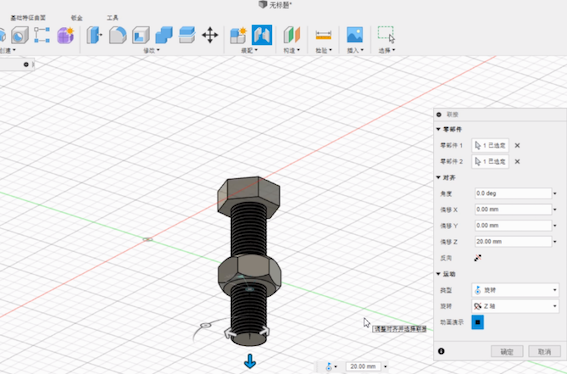Viewport: 567px width, 374px height.
Task: Click the Construct plane icon
Action: tap(292, 35)
